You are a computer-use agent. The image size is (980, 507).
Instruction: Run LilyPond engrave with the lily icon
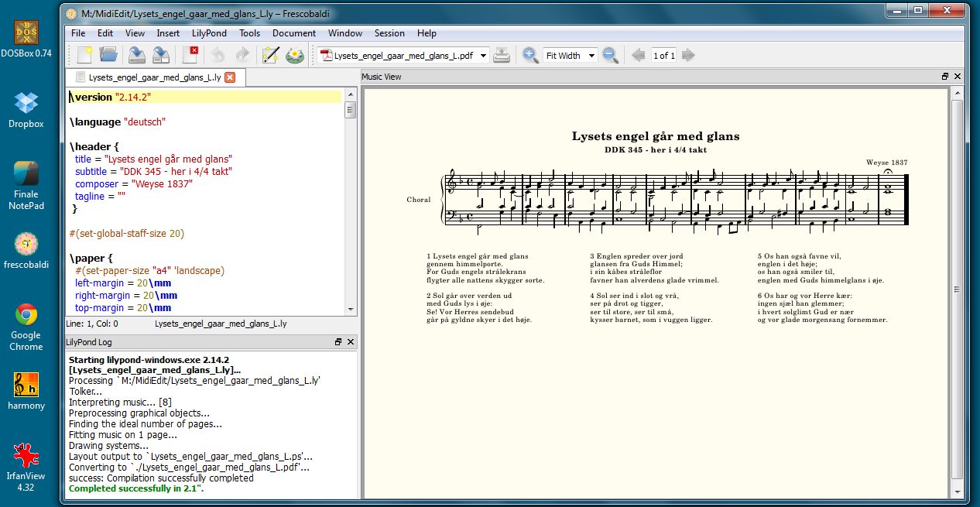(294, 55)
